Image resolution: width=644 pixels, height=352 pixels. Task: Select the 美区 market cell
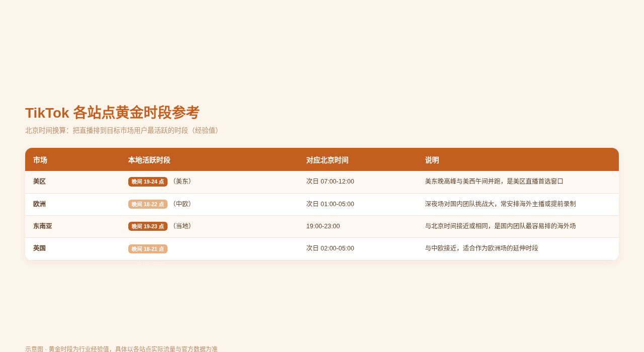pyautogui.click(x=39, y=182)
